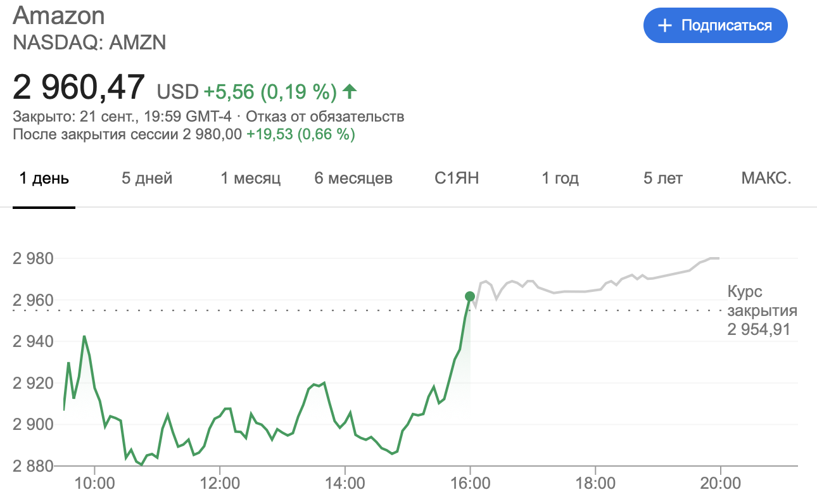Click the green up arrow price indicator
This screenshot has height=504, width=817.
point(350,92)
